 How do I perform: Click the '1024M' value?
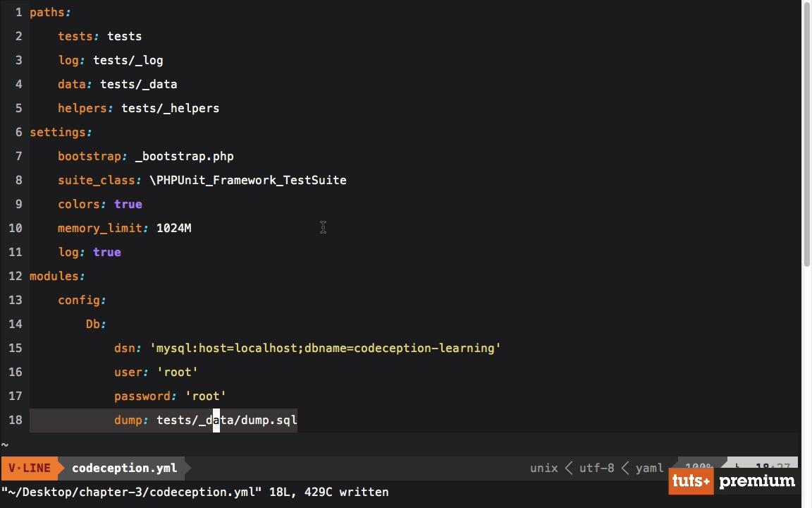[174, 228]
